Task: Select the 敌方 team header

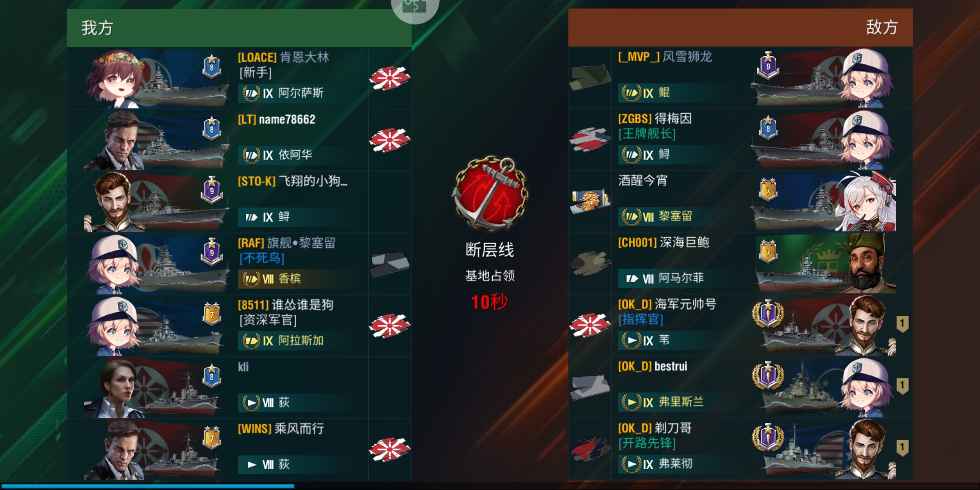Action: coord(740,27)
